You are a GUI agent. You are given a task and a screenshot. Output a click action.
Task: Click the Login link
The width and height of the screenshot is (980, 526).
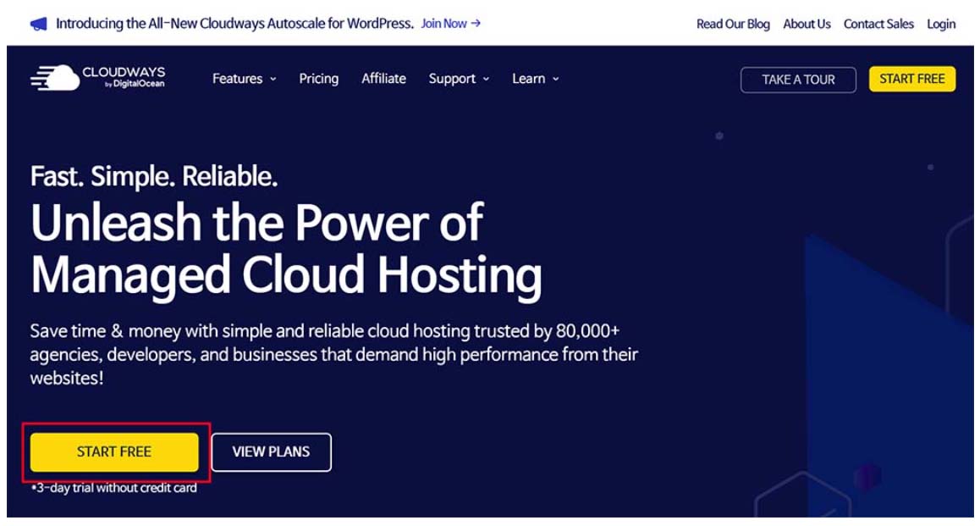(x=941, y=25)
